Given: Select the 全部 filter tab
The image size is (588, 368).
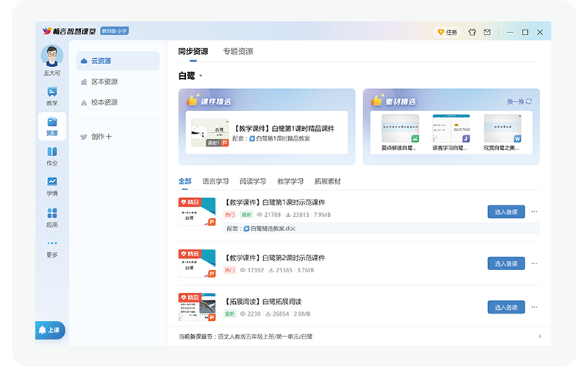Looking at the screenshot, I should (185, 181).
